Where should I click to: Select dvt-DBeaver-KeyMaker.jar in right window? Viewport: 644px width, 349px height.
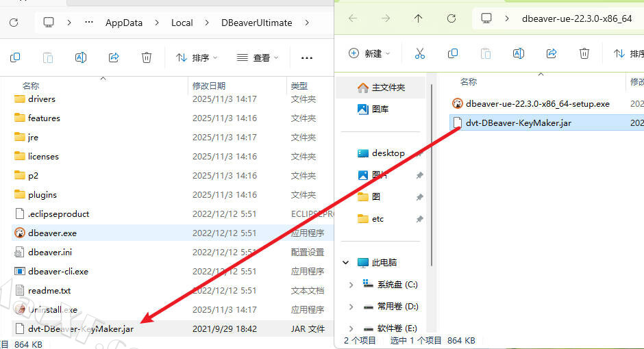(x=518, y=123)
